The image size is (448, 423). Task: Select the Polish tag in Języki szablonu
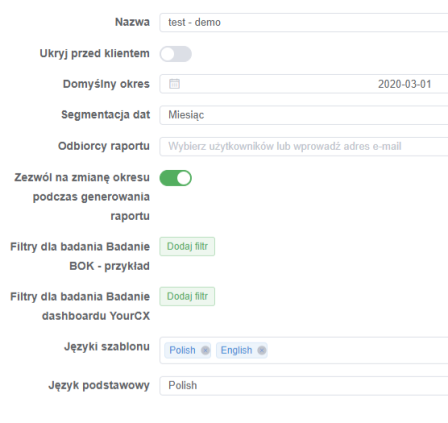click(x=182, y=350)
